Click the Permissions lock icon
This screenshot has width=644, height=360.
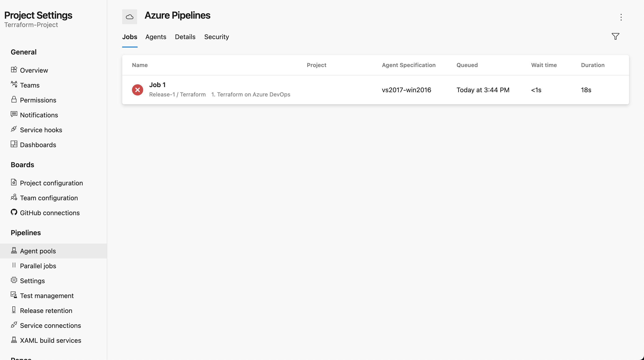coord(14,100)
